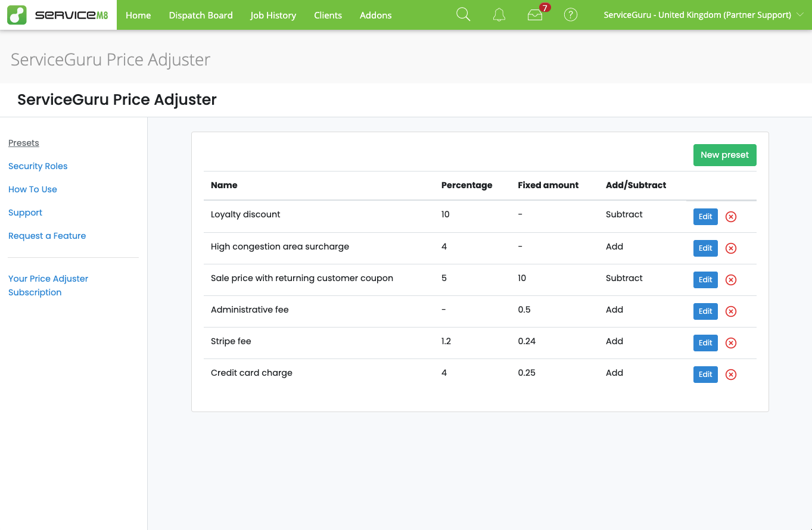812x530 pixels.
Task: Select the Loyalty discount name cell
Action: tap(245, 214)
